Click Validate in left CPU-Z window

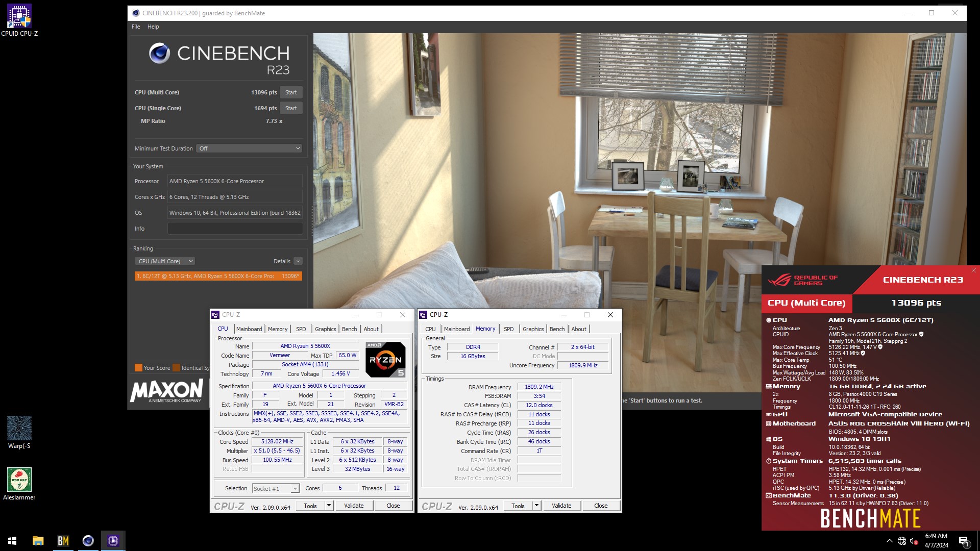pos(354,506)
